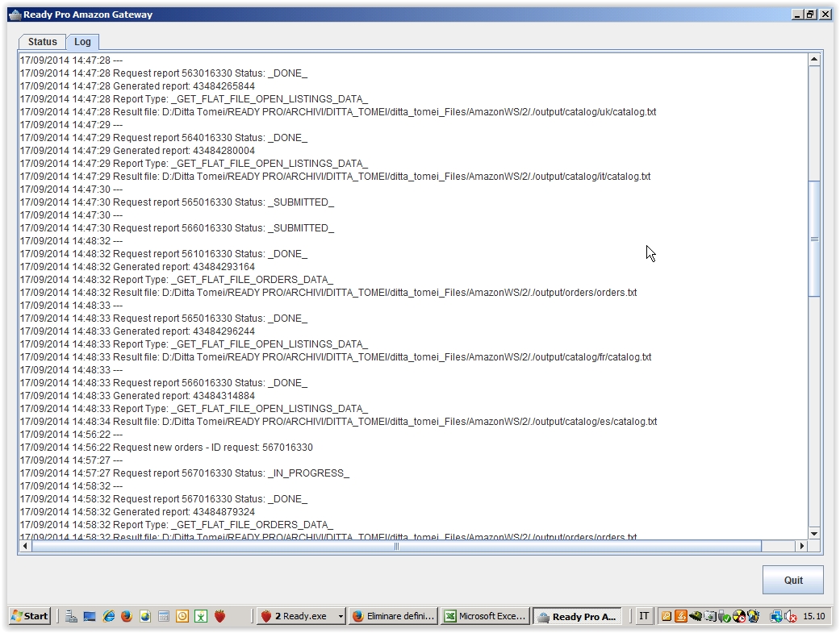Click the vertical scrollbar thumb in log
Screen dimensions: 840x633
814,239
